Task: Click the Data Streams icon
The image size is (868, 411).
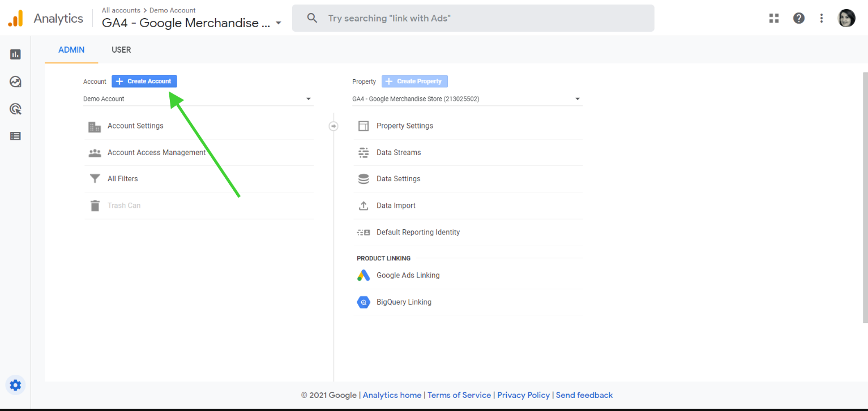Action: (364, 153)
